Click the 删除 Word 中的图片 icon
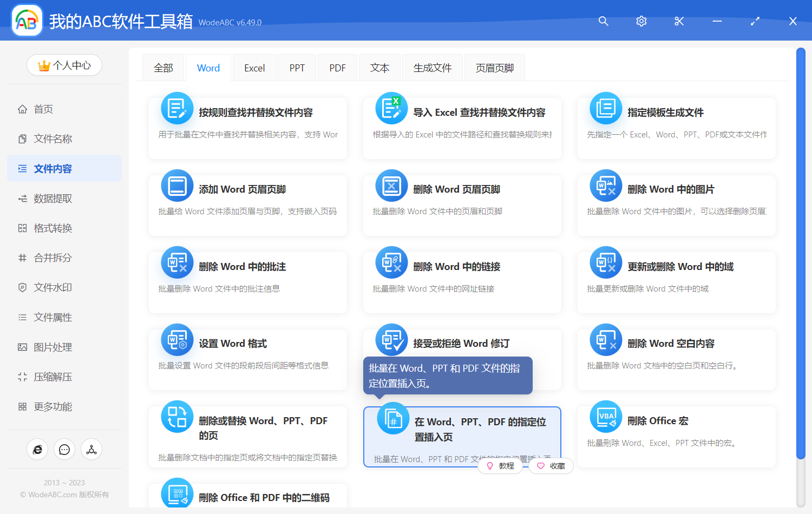This screenshot has width=812, height=514. (x=606, y=186)
